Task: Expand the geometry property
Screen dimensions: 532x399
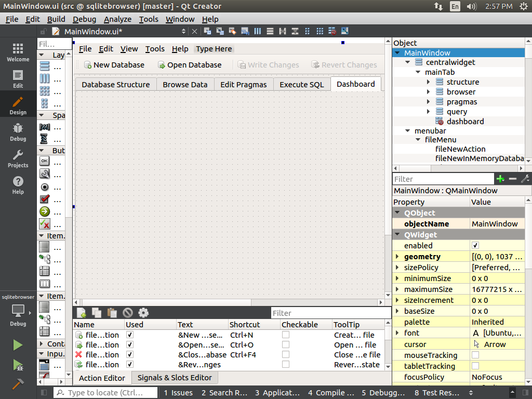Action: pos(397,257)
